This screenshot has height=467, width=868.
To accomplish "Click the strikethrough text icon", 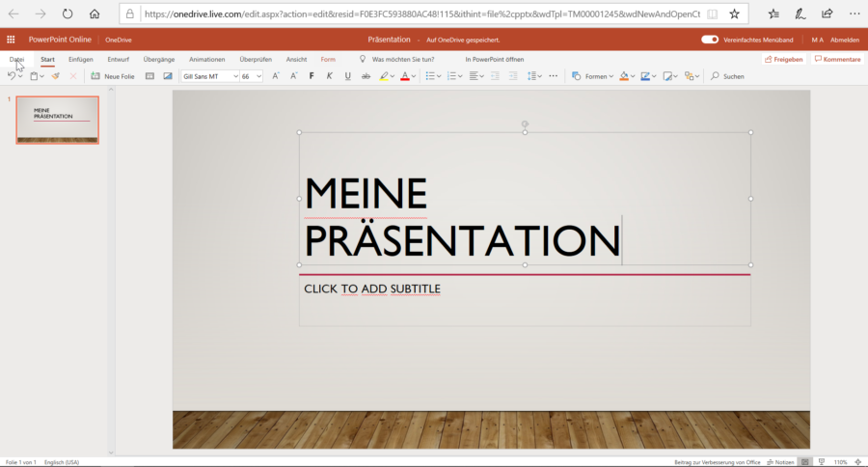I will point(366,76).
